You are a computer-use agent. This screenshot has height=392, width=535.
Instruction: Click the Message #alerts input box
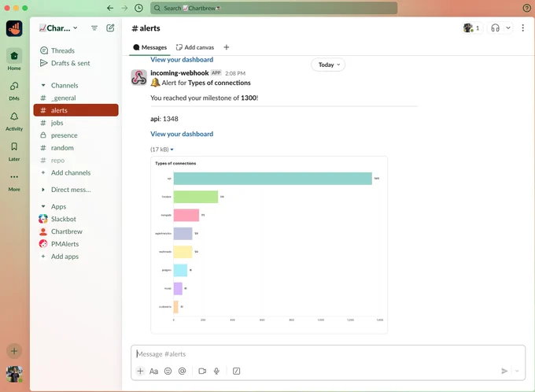[328, 353]
